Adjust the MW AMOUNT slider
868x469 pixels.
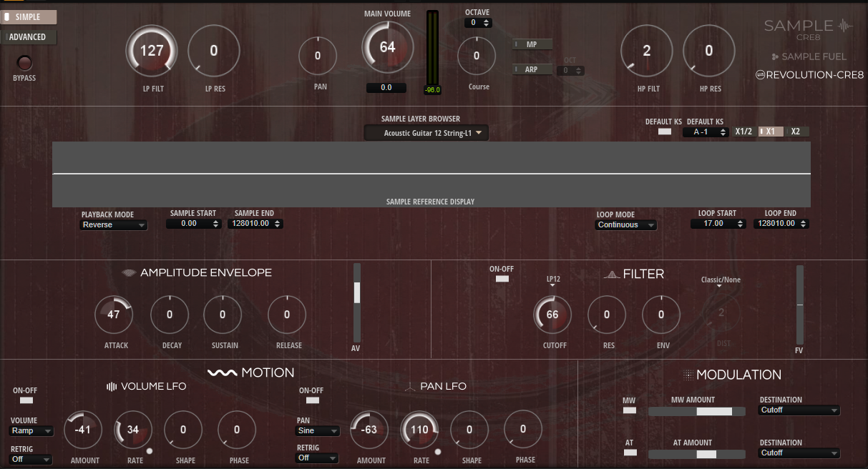pyautogui.click(x=696, y=412)
